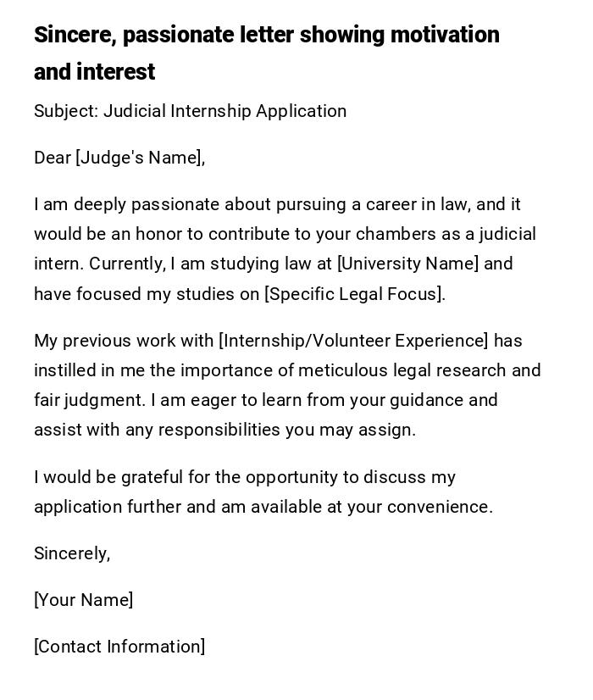Click the text "My previous work with"
Viewport: 593px width, 700px height.
(124, 341)
